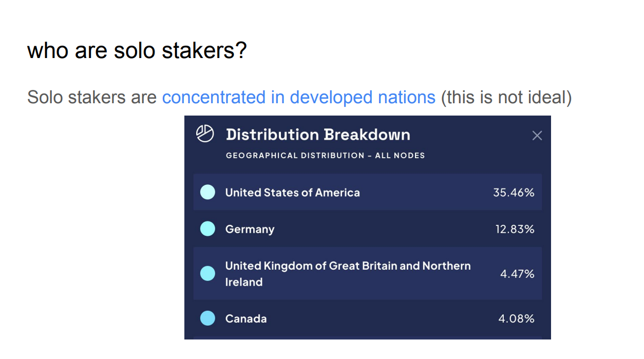Click the Germany color dot
This screenshot has height=359, width=644.
207,229
